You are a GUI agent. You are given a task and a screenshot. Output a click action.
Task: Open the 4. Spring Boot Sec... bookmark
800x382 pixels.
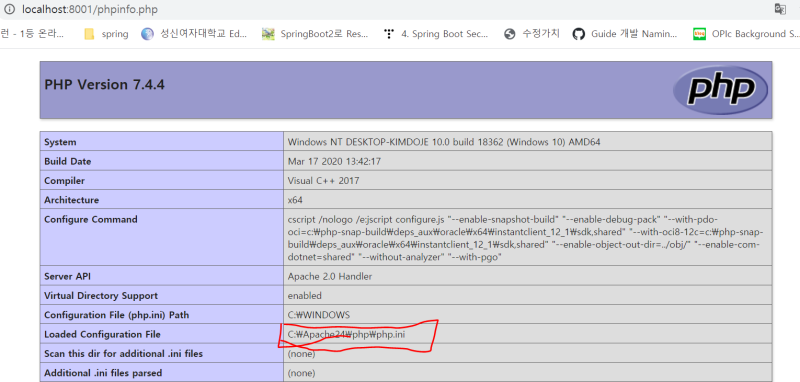click(x=436, y=34)
